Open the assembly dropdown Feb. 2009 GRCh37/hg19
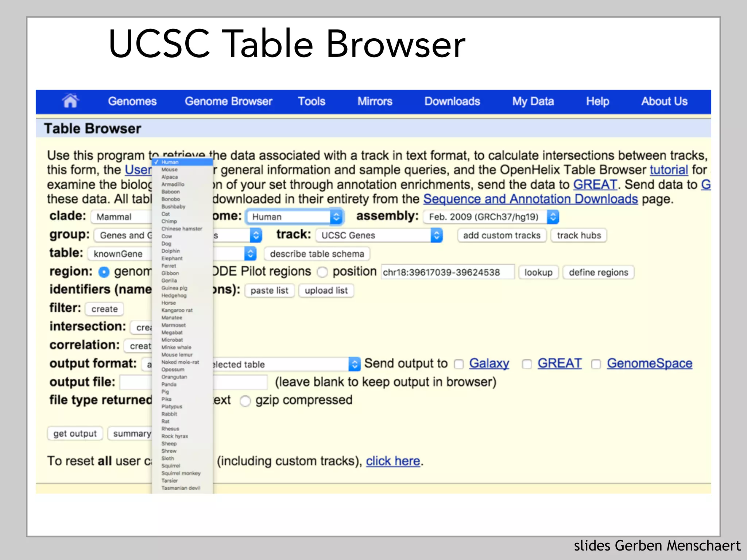Image resolution: width=747 pixels, height=560 pixels. 491,217
